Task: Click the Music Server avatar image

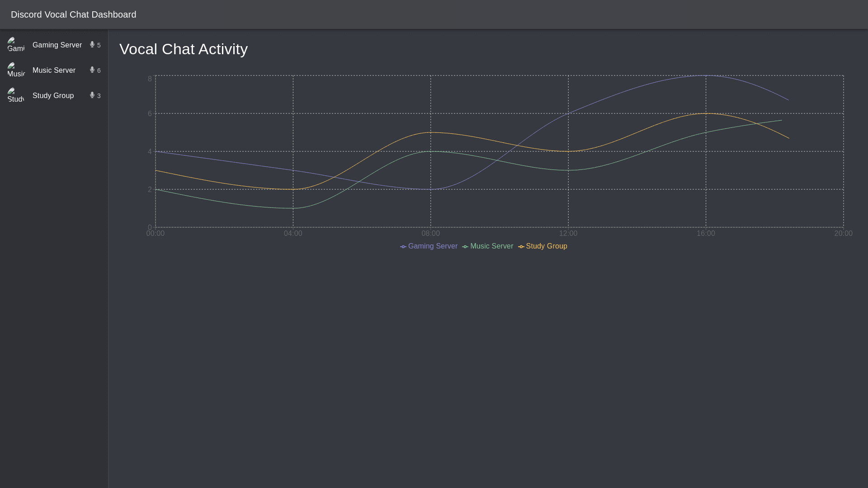Action: click(16, 70)
